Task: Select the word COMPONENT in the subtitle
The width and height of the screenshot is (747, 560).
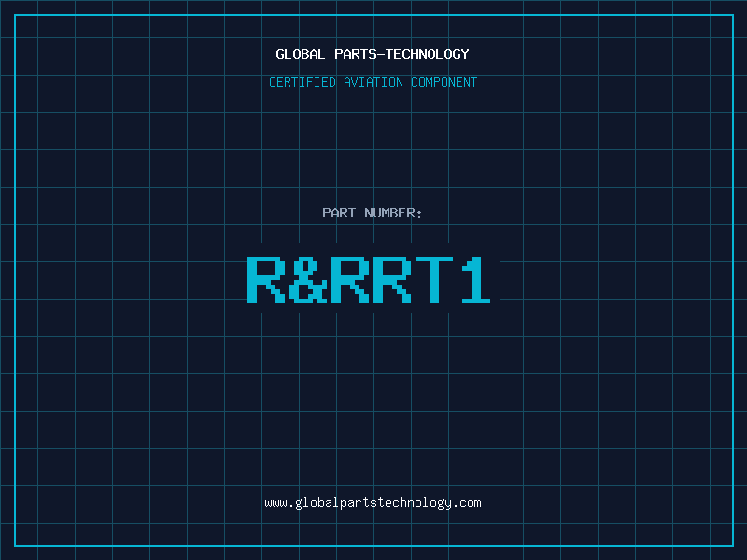Action: tap(444, 82)
